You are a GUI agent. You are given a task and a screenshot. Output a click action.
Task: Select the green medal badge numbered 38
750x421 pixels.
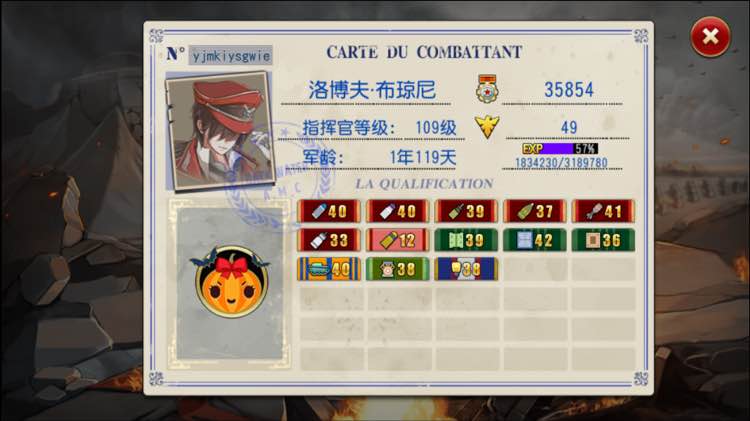[x=397, y=269]
